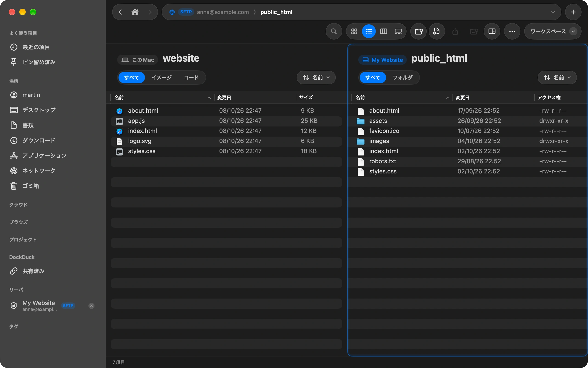This screenshot has height=368, width=588.
Task: Click the search magnifier icon
Action: click(334, 32)
